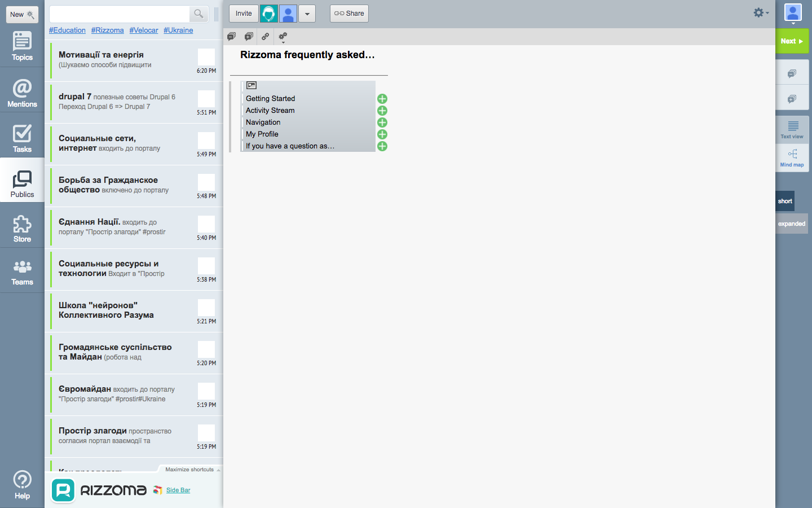The height and width of the screenshot is (508, 812).
Task: Expand the Navigation reply
Action: [382, 122]
